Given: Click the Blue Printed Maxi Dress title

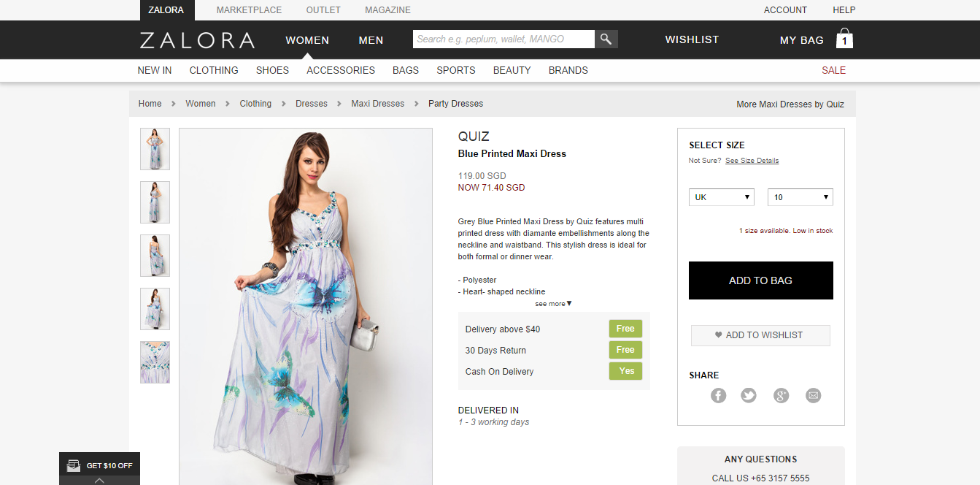Looking at the screenshot, I should (x=512, y=154).
